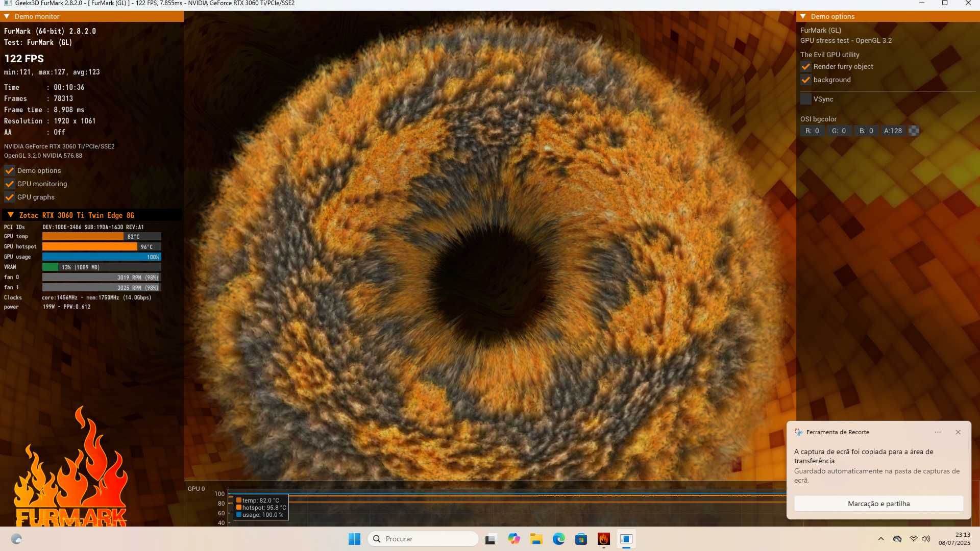Click the power 199W PPW value
The width and height of the screenshot is (980, 551).
point(66,307)
